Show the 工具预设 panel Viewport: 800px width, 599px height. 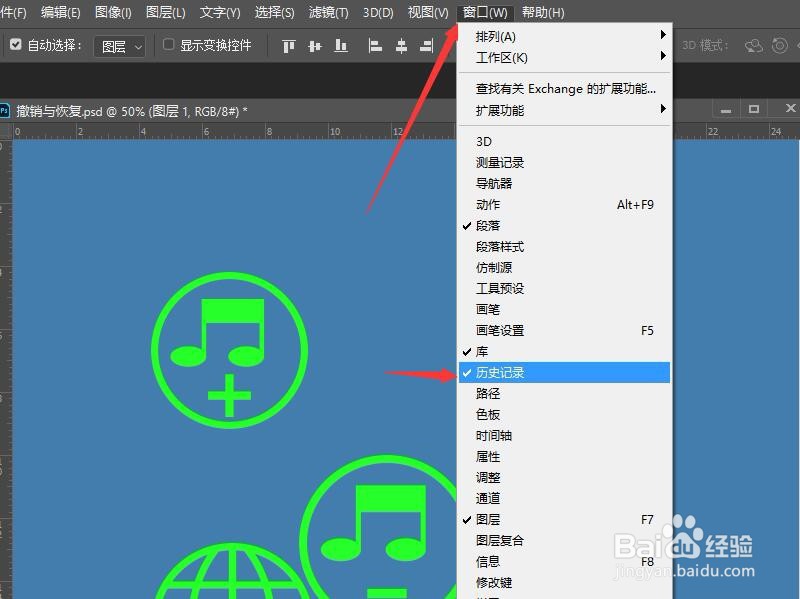[564, 288]
